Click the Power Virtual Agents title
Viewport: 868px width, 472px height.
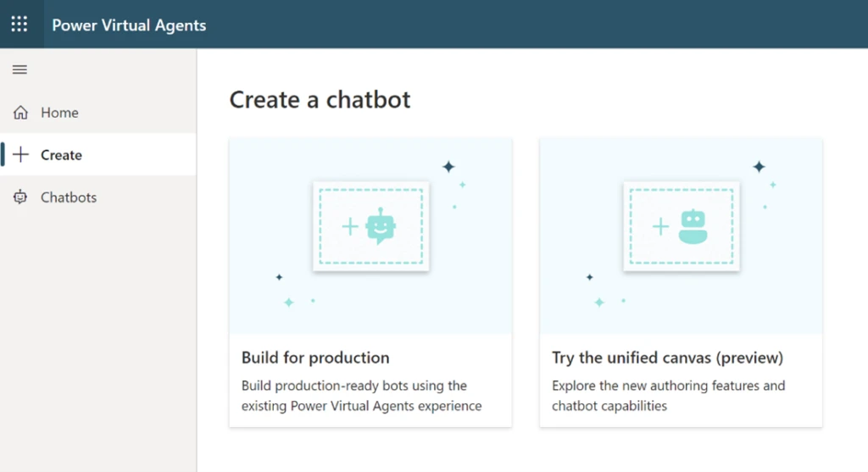(129, 25)
